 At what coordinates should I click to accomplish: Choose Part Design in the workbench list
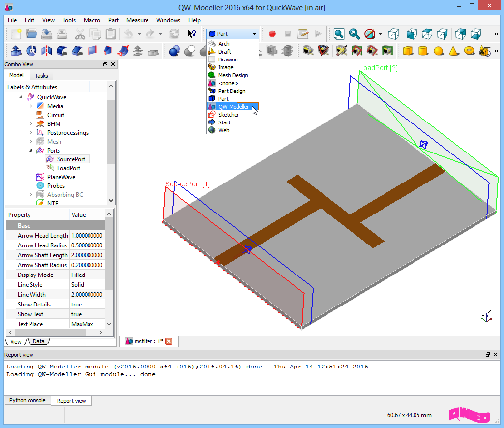tap(233, 91)
